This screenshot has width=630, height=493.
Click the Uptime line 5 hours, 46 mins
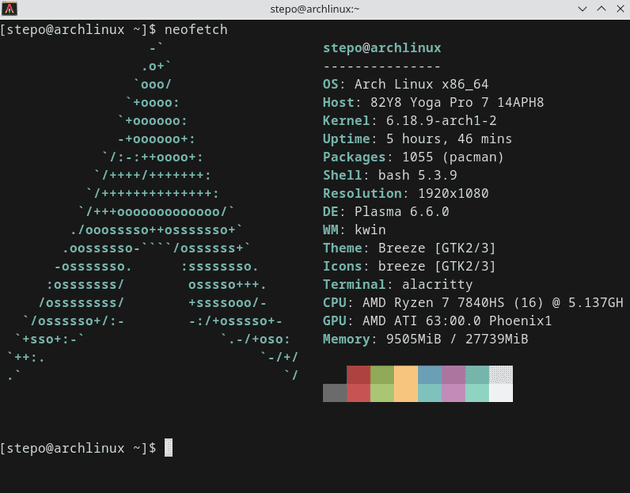coord(417,139)
